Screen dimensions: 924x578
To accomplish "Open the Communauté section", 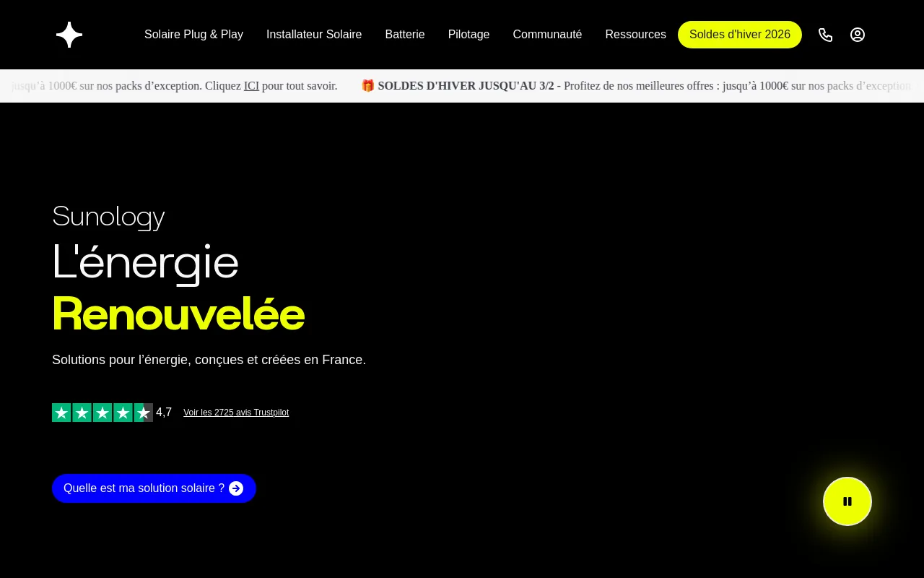I will [547, 35].
